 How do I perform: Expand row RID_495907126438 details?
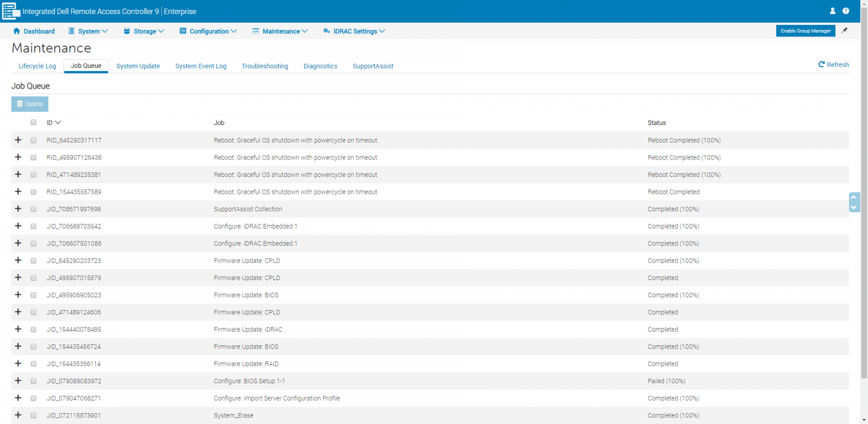pyautogui.click(x=18, y=157)
